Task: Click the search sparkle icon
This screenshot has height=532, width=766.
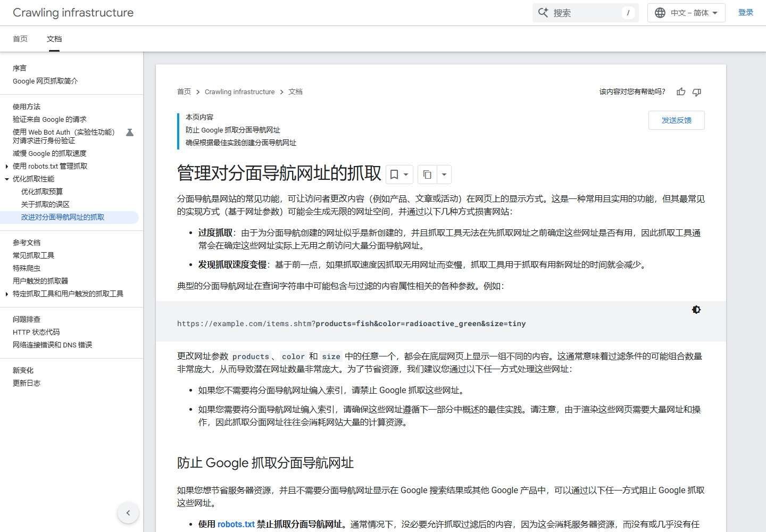Action: pos(543,13)
